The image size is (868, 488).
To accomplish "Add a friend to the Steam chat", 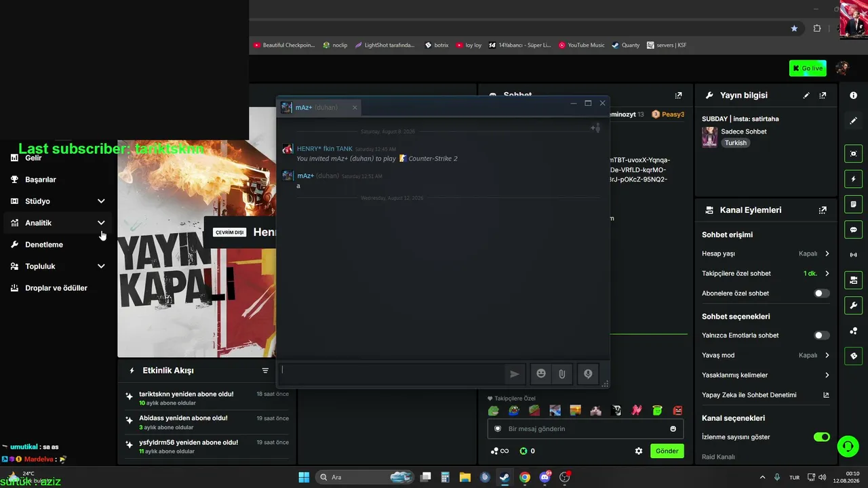I will pos(595,127).
